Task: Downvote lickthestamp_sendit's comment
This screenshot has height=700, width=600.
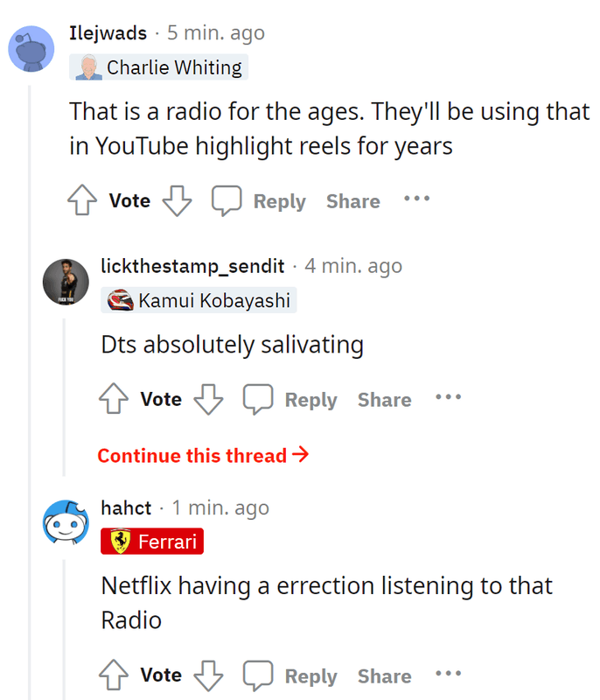Action: (x=208, y=400)
